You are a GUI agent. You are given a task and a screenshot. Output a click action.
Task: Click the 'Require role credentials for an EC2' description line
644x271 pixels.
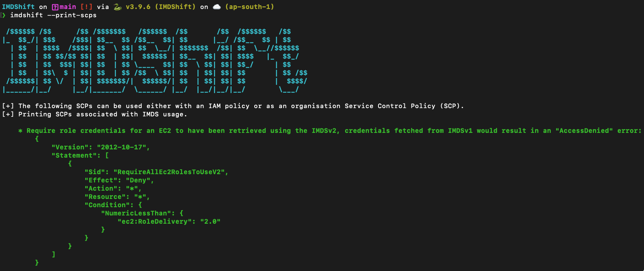(x=330, y=131)
